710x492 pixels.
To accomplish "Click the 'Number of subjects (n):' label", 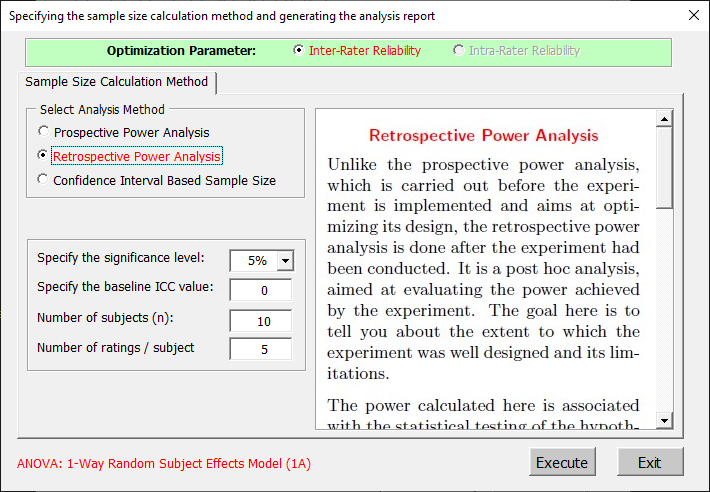I will click(x=105, y=318).
